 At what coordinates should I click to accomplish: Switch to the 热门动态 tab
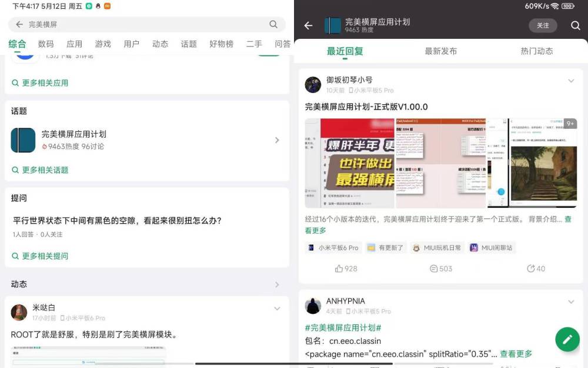coord(537,51)
